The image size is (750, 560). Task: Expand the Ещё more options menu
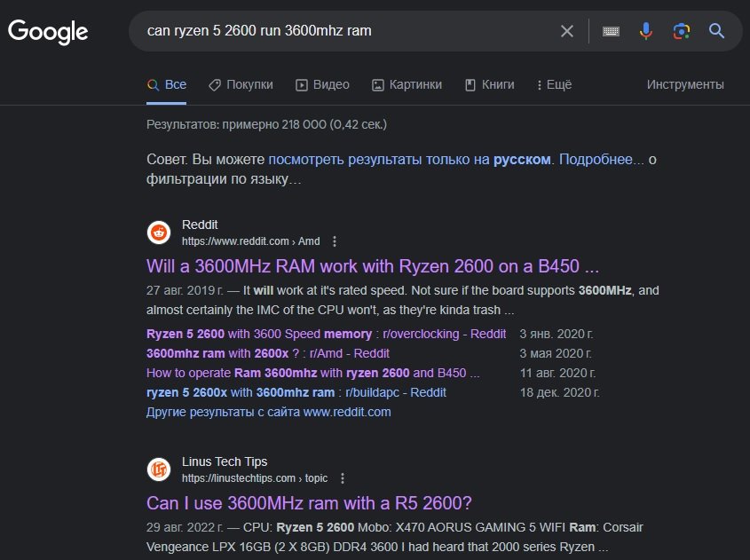pos(554,85)
